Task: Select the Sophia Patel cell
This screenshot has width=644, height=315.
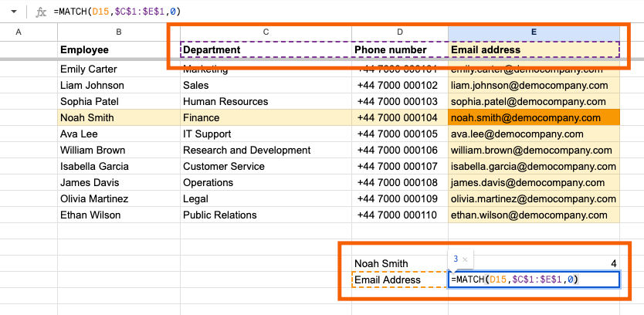Action: 119,101
